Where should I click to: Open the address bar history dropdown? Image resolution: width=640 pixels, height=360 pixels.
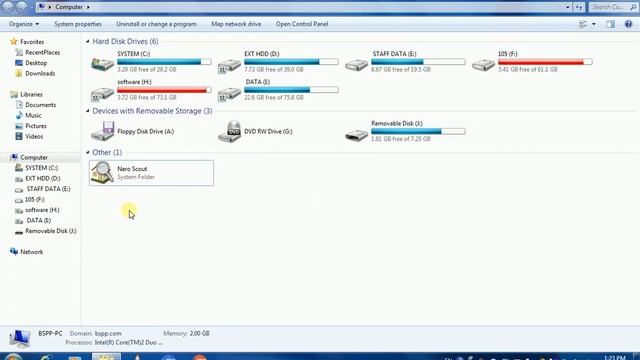(567, 7)
